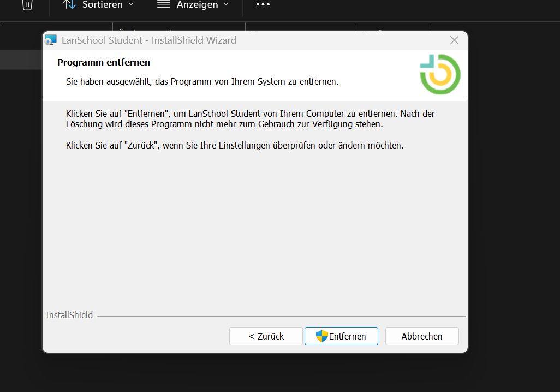Click the LanSchool Student dialog title text
Image resolution: width=560 pixels, height=392 pixels.
point(148,40)
